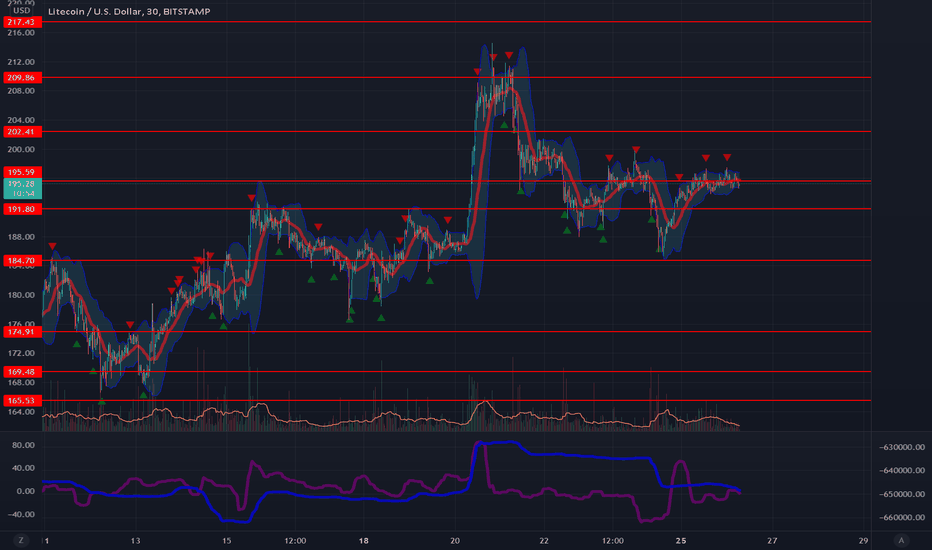Click the 172.00 price axis value
This screenshot has width=932, height=550.
(21, 353)
